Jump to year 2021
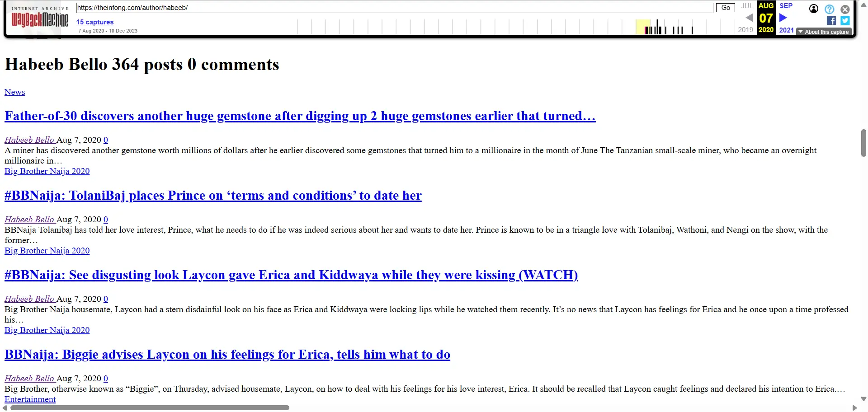868x412 pixels. pyautogui.click(x=786, y=30)
